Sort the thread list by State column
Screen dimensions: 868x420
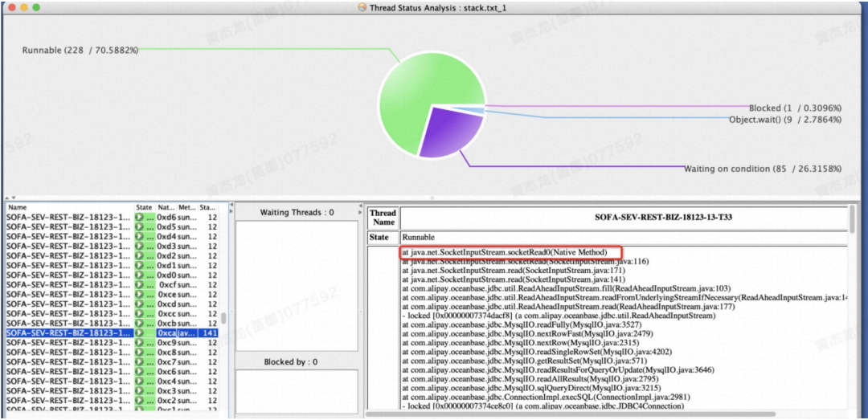tap(145, 207)
